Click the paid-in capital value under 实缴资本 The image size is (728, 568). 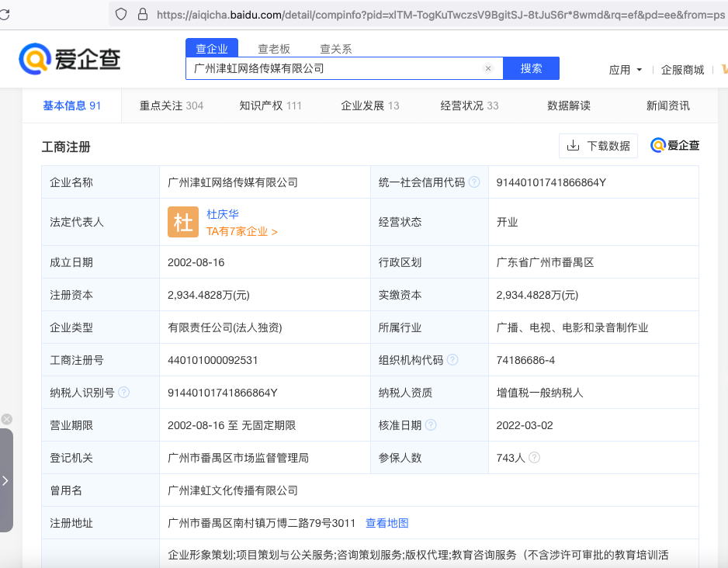point(537,295)
